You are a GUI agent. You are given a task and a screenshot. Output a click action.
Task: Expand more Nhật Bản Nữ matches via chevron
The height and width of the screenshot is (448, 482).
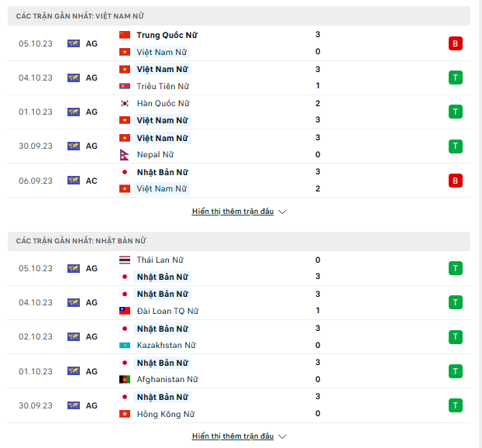(282, 436)
